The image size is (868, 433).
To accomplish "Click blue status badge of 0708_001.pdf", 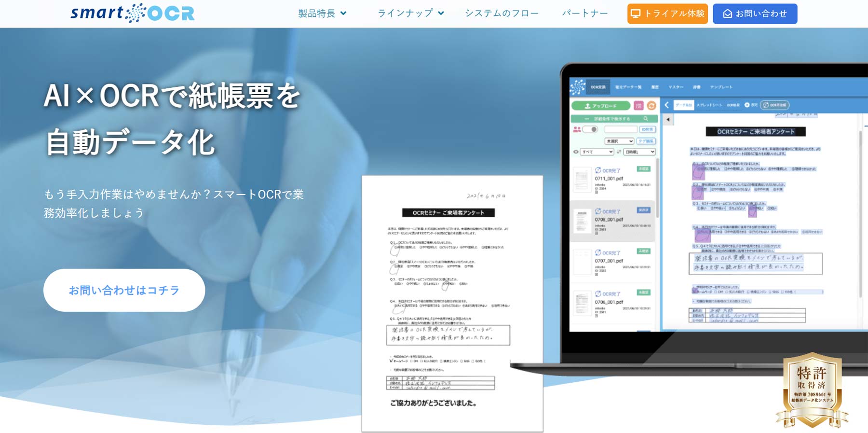I will tap(644, 210).
